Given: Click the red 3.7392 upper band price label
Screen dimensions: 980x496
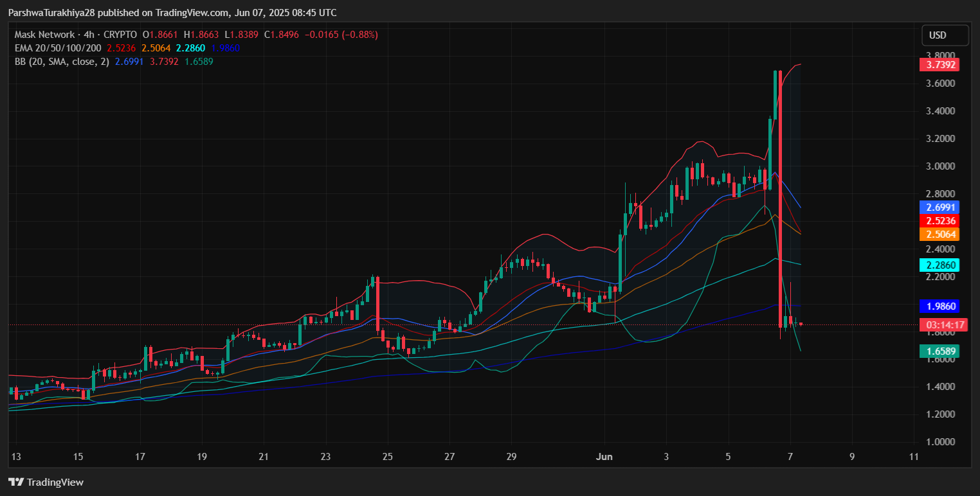Looking at the screenshot, I should point(939,65).
